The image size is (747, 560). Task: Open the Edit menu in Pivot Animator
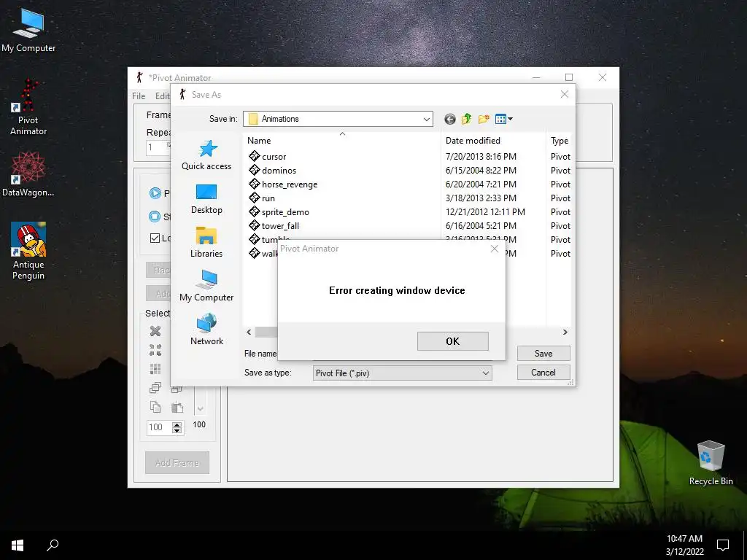(x=163, y=96)
